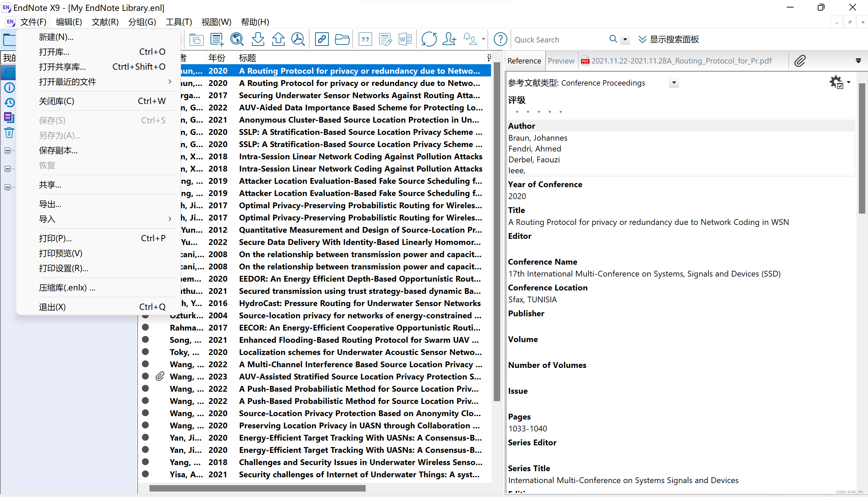The image size is (868, 497).
Task: Open Online Search globe icon
Action: (237, 39)
